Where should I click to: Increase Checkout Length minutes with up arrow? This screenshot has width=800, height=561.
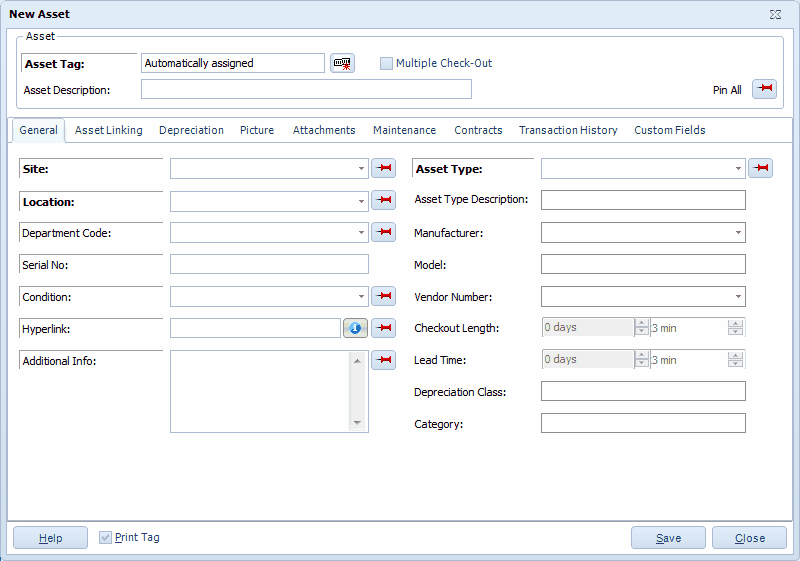pyautogui.click(x=735, y=323)
